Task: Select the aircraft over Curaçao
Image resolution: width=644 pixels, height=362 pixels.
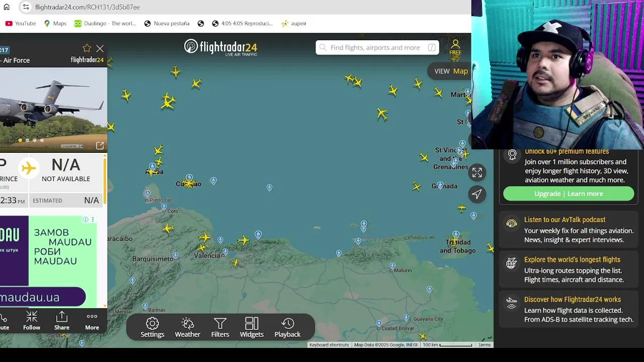Action: (x=189, y=184)
